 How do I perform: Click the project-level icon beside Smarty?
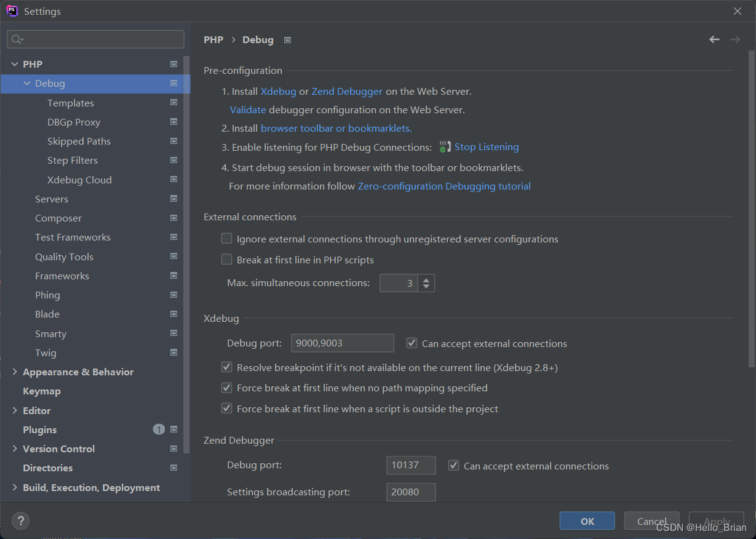[x=174, y=333]
